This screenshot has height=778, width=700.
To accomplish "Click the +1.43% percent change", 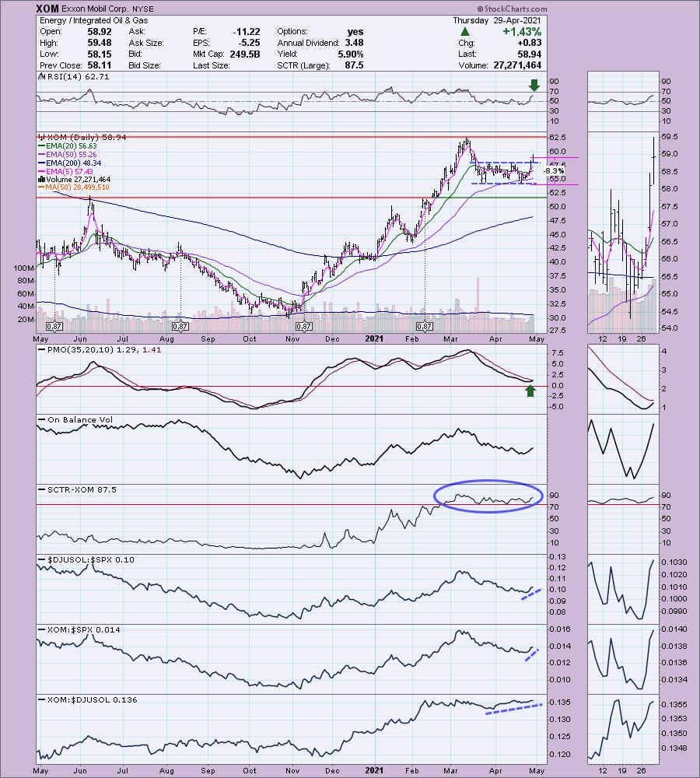I will (x=522, y=32).
